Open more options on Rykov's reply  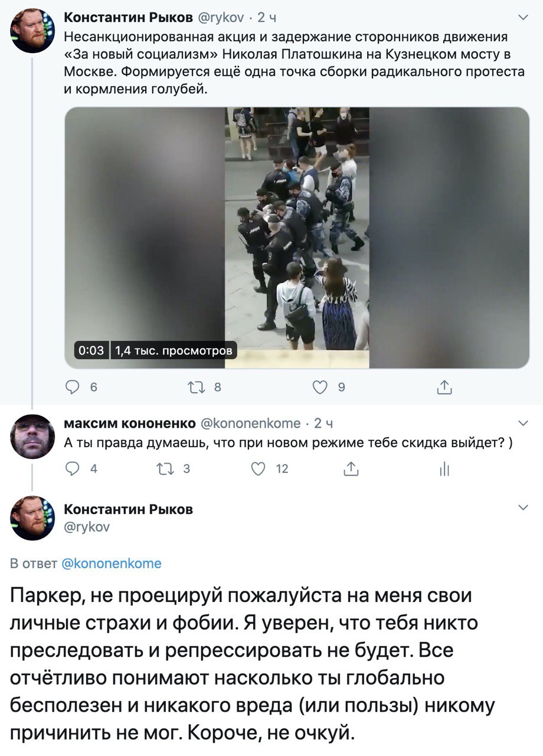(523, 508)
